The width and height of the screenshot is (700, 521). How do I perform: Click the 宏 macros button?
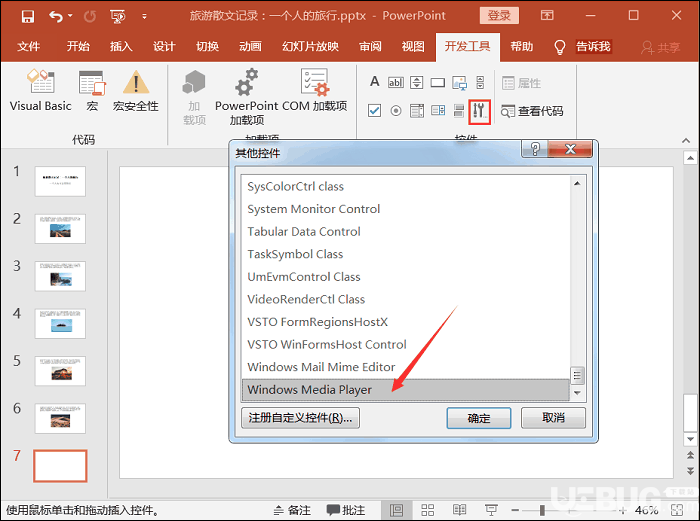[x=92, y=90]
